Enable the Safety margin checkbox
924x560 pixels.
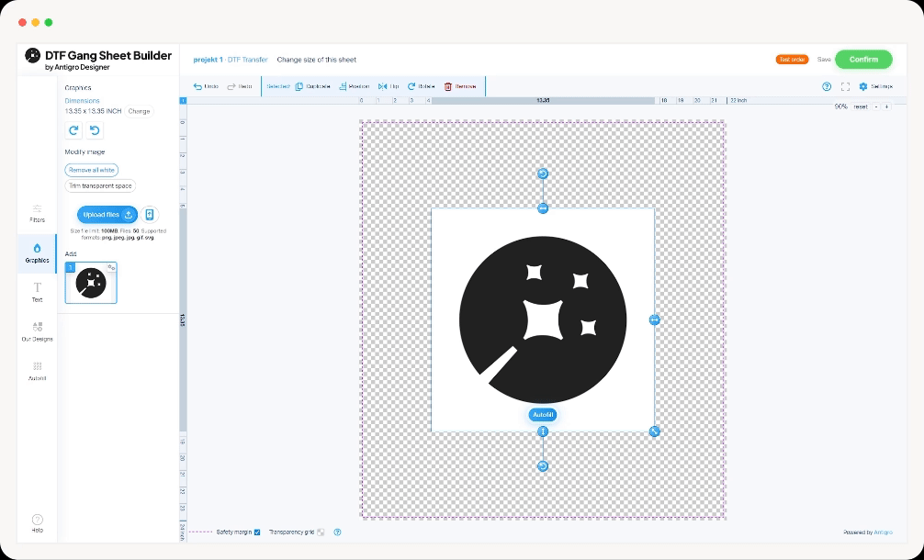pyautogui.click(x=256, y=532)
